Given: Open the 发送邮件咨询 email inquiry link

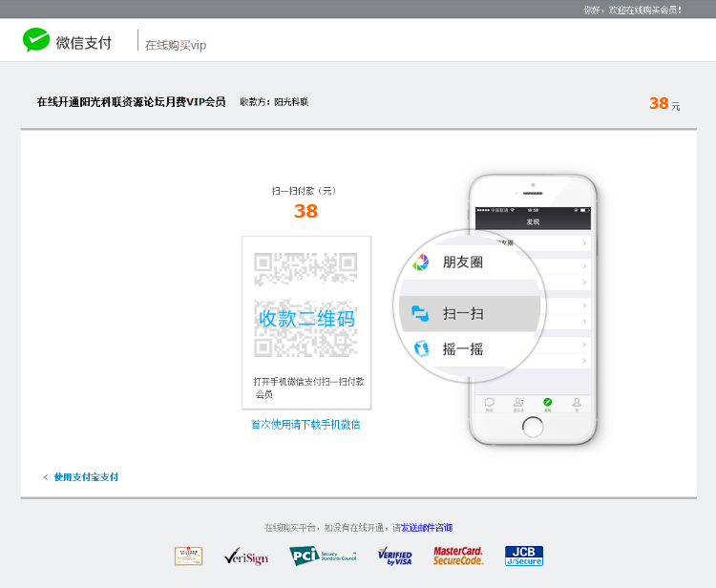Looking at the screenshot, I should click(426, 528).
